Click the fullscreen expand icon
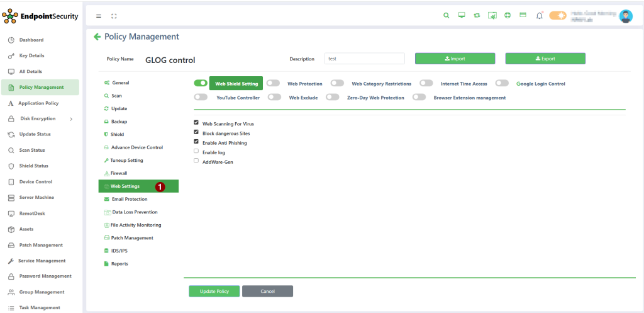 114,16
